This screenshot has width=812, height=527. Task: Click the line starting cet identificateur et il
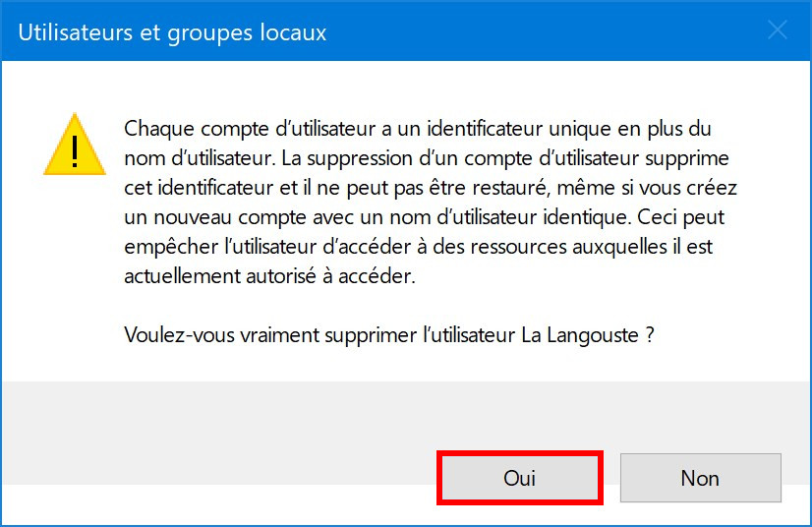coord(431,188)
